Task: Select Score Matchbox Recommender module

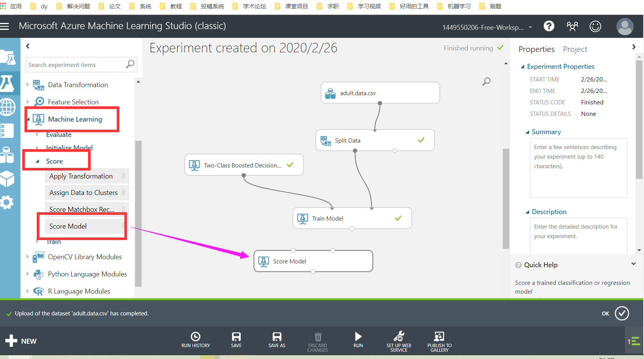Action: click(87, 210)
